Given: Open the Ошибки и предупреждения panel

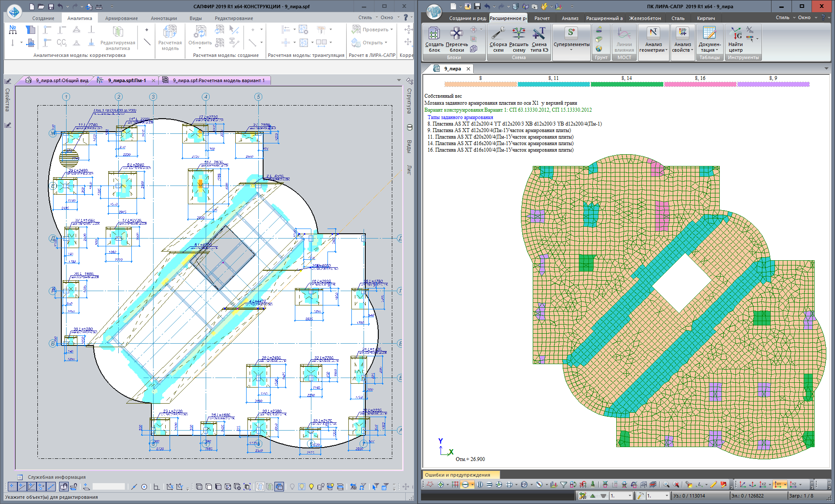Looking at the screenshot, I should click(x=457, y=475).
